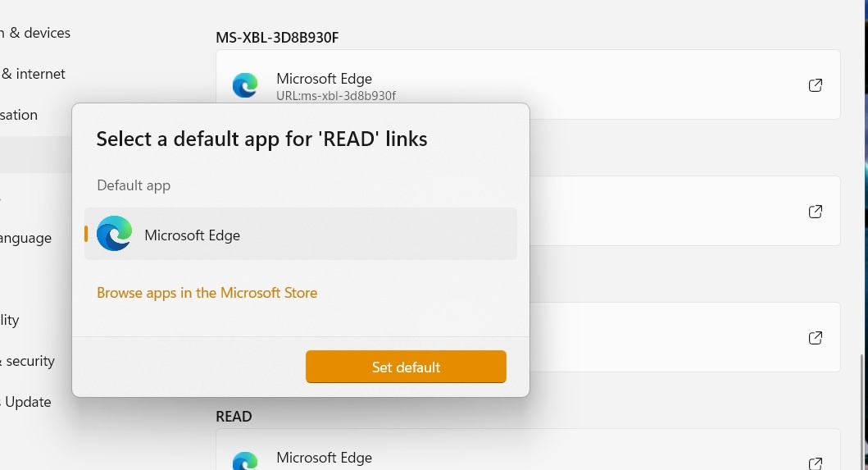Viewport: 868px width, 470px height.
Task: Open Network & internet settings section
Action: tap(34, 74)
